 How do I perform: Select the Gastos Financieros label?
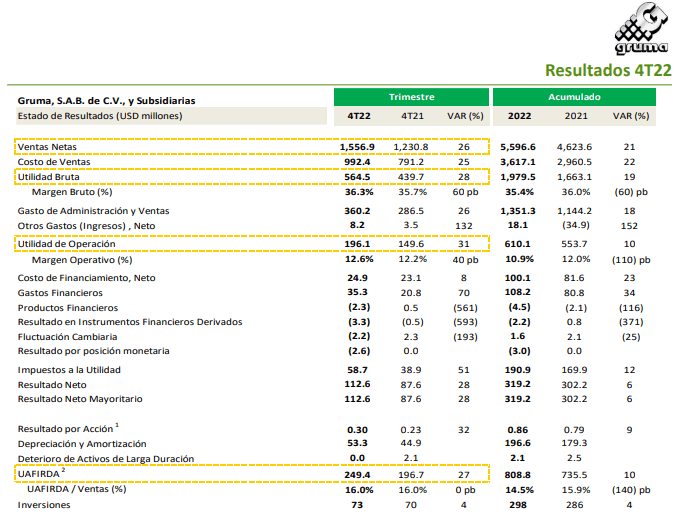point(60,293)
